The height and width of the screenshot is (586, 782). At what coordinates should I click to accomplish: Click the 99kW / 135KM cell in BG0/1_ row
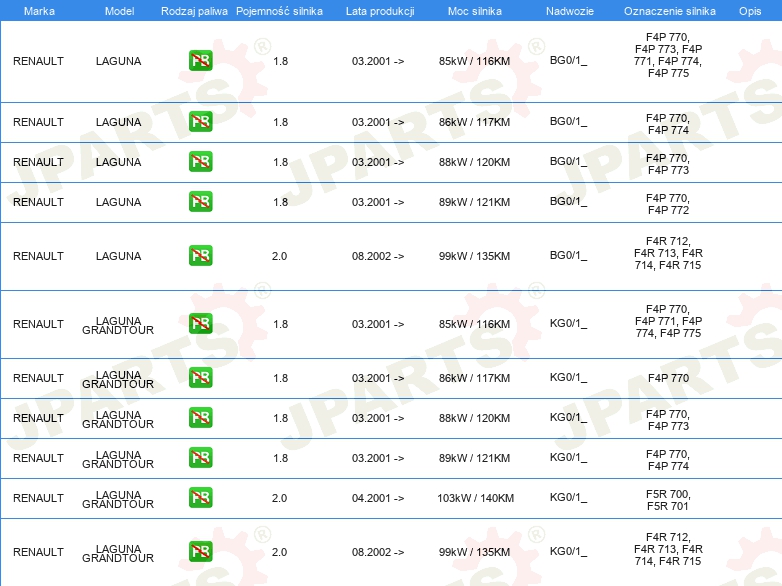click(x=474, y=256)
